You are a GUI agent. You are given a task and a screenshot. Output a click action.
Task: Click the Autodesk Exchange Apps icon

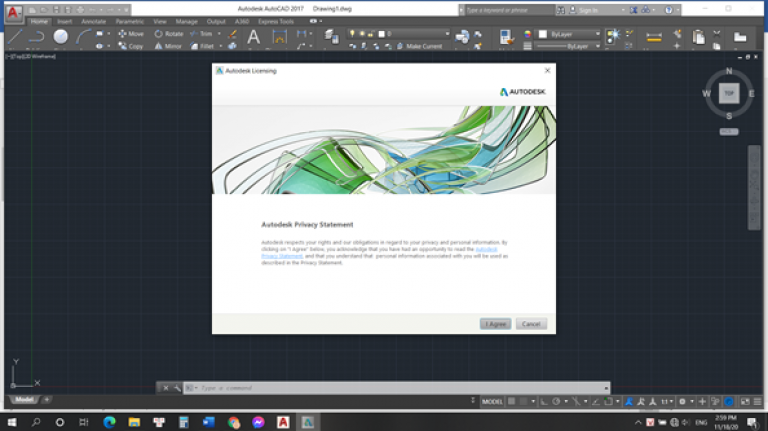tap(633, 10)
